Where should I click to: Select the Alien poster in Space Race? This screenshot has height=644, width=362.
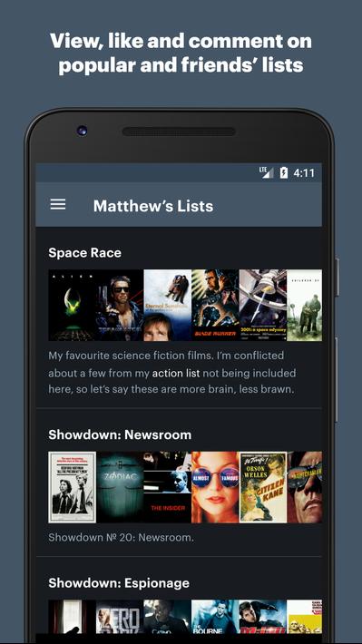[x=73, y=305]
